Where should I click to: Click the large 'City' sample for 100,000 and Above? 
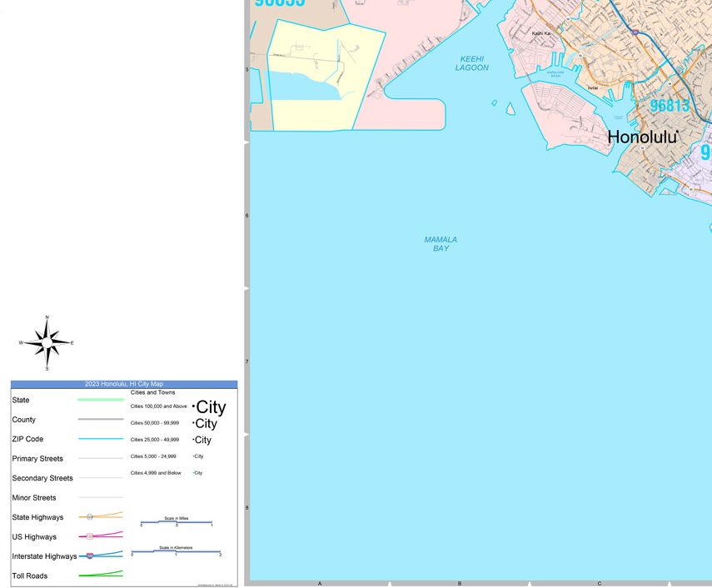[x=211, y=407]
